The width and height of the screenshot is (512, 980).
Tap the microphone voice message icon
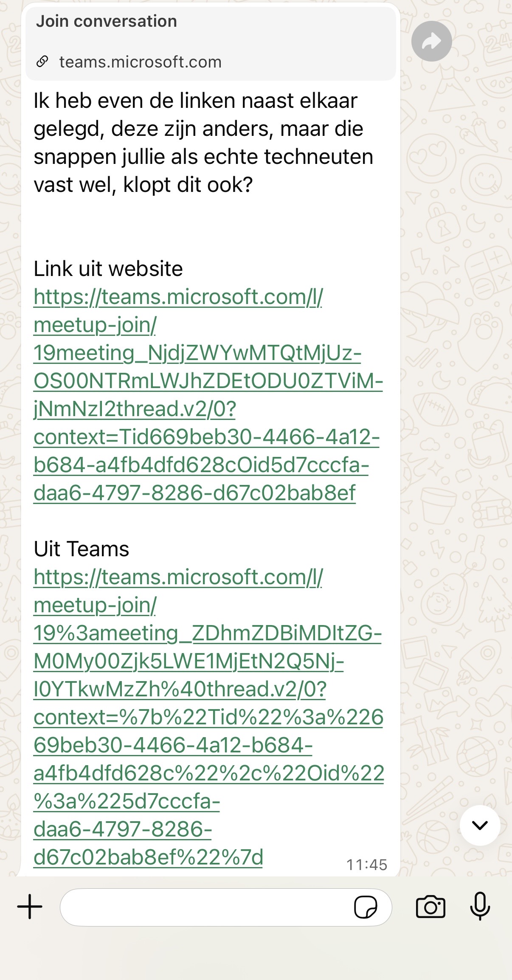(480, 907)
